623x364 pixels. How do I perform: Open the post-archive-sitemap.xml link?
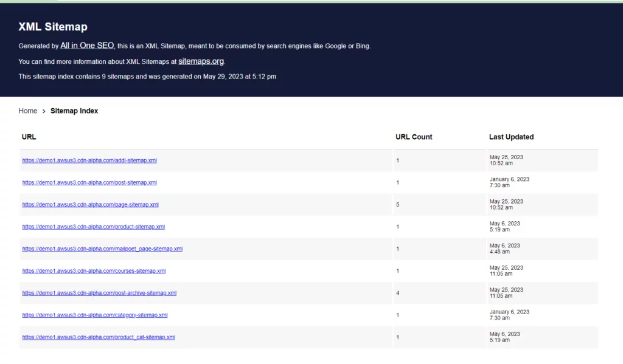click(x=99, y=293)
